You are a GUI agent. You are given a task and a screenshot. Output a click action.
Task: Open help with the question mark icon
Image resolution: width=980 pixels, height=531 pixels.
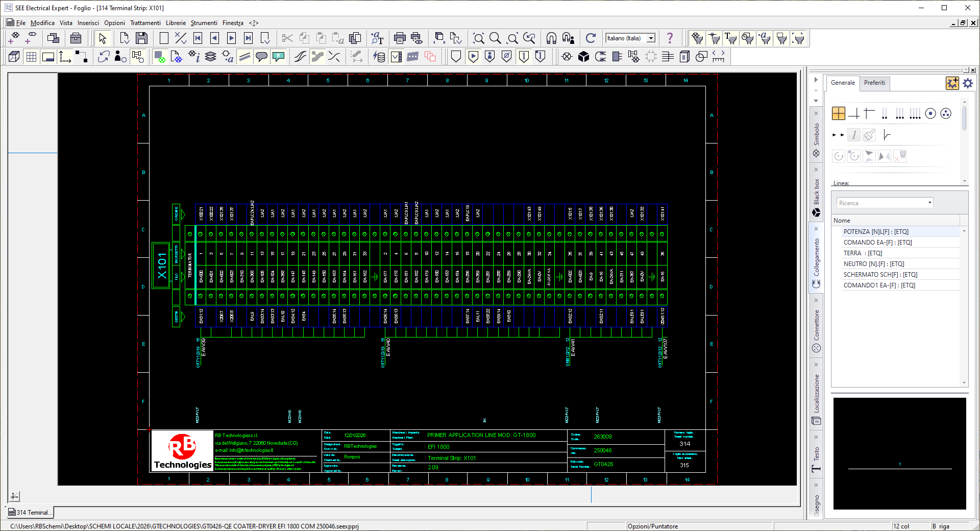point(670,38)
